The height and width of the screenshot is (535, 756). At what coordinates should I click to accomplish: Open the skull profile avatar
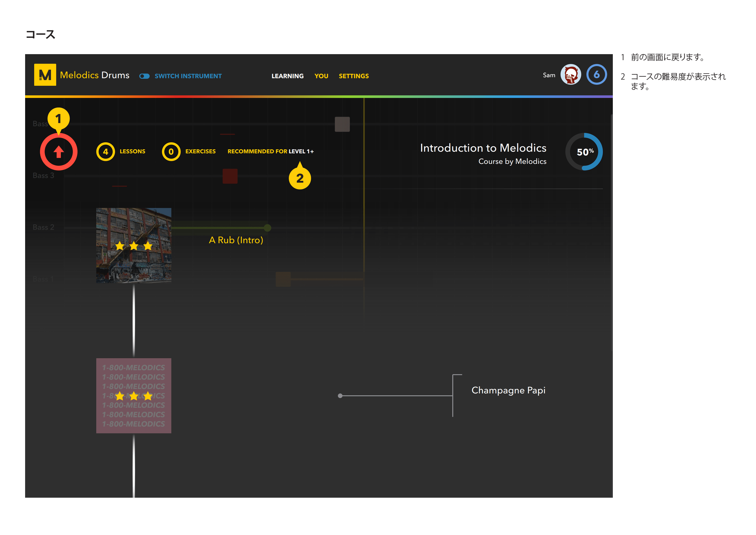point(571,74)
